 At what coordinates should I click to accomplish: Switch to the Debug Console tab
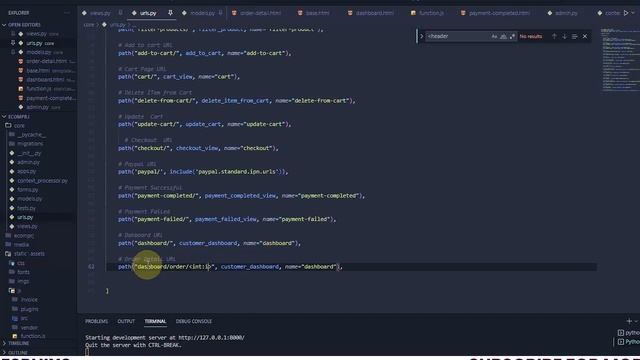(x=193, y=322)
